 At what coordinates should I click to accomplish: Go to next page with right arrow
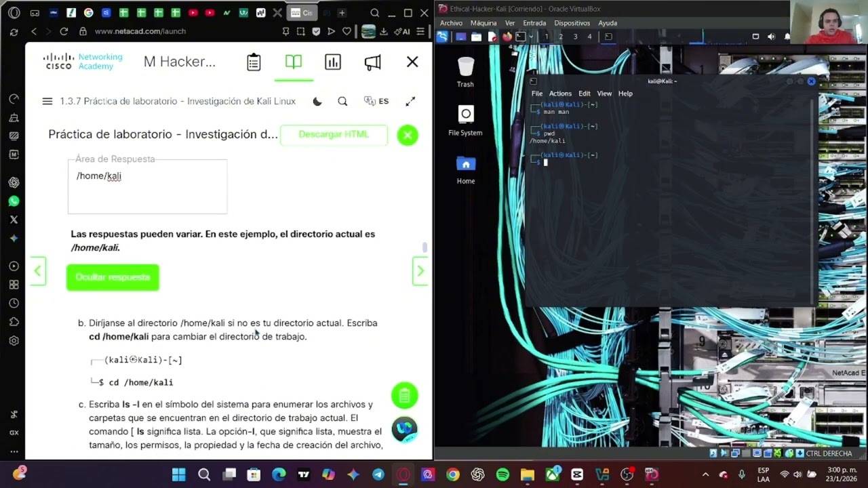(x=420, y=271)
